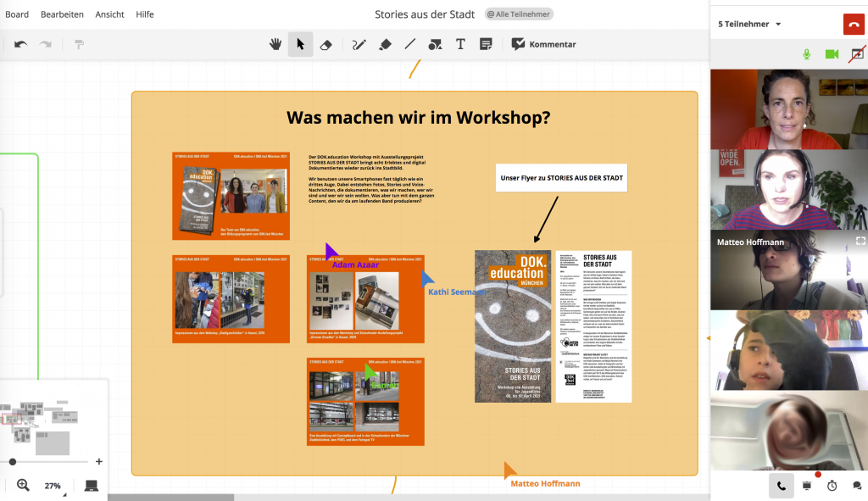Click the plus at zoom slider end
This screenshot has width=868, height=501.
click(x=99, y=461)
